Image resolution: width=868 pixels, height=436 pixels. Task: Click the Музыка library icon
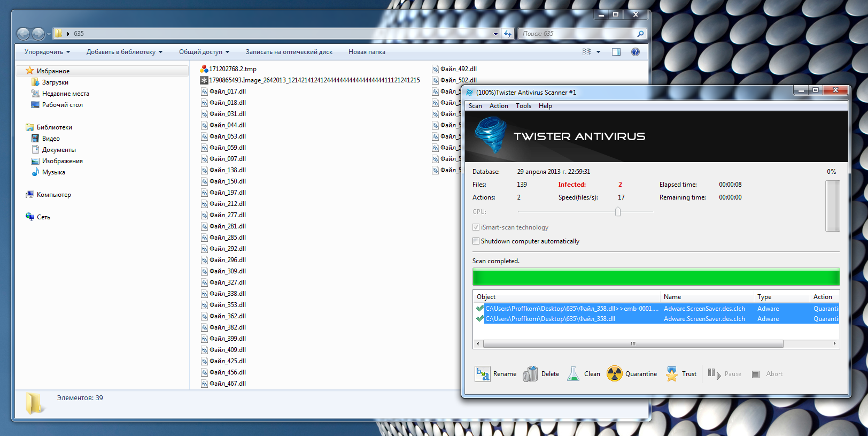pyautogui.click(x=35, y=172)
